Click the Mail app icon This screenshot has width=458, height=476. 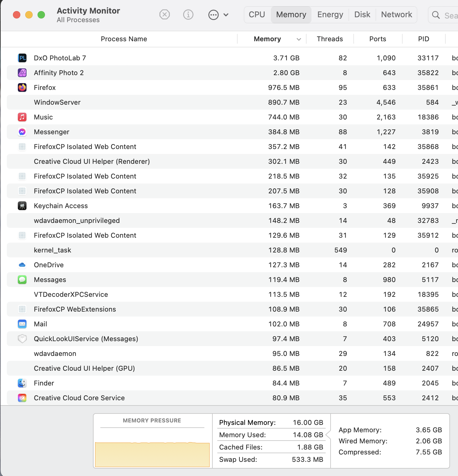click(x=22, y=324)
